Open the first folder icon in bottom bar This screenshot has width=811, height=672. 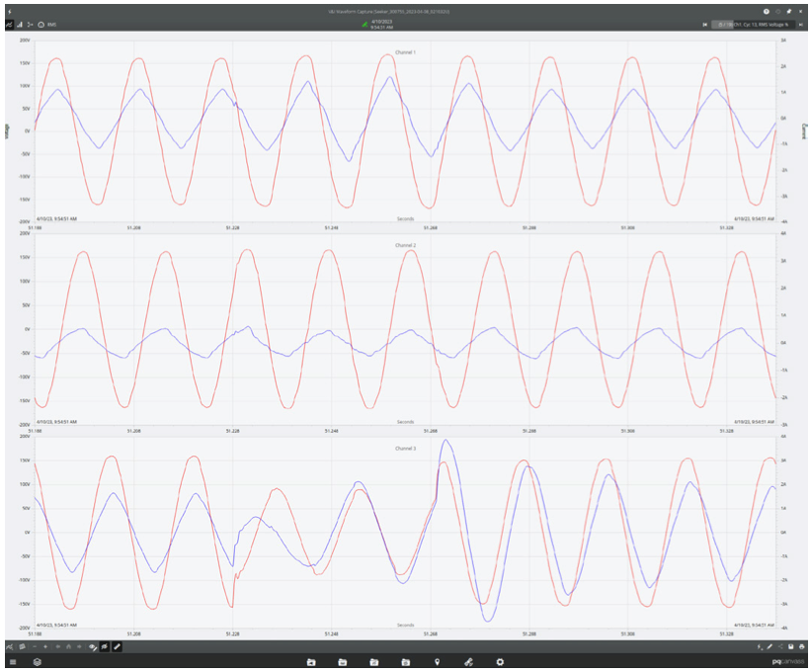pos(311,662)
